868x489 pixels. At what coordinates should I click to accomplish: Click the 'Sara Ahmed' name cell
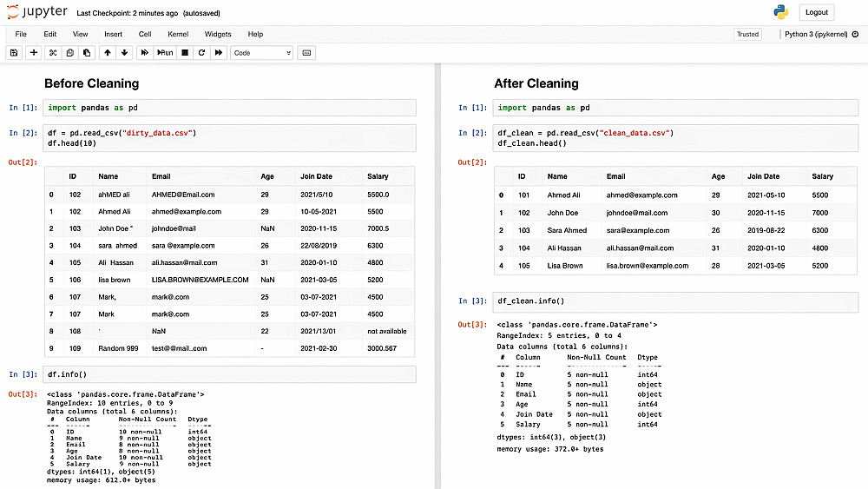coord(568,231)
